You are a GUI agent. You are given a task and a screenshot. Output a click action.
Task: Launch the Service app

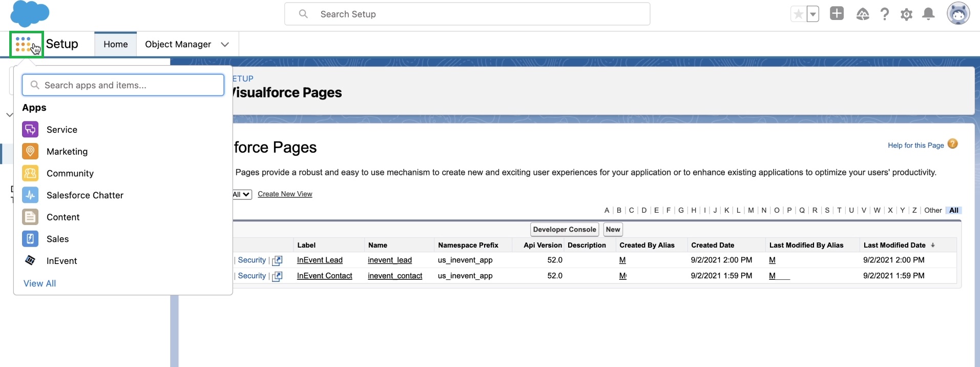[x=62, y=130]
